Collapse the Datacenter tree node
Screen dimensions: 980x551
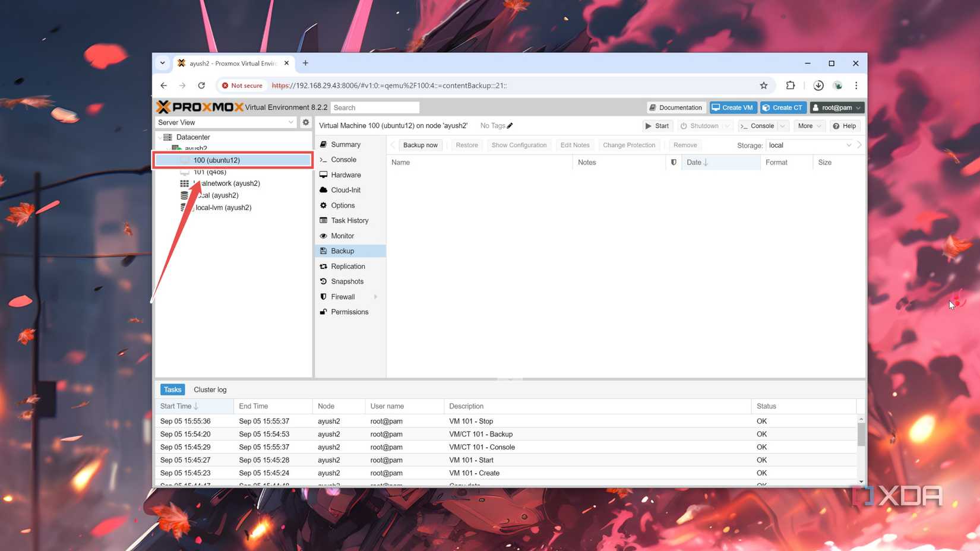(159, 137)
